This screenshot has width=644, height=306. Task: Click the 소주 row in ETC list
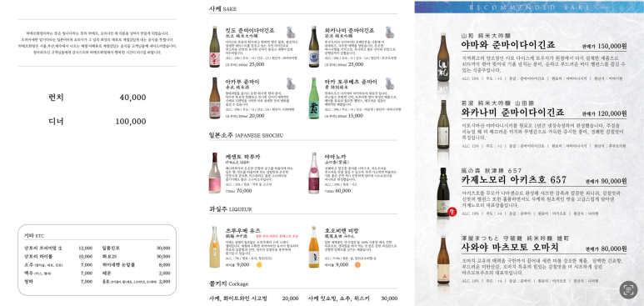(58, 265)
